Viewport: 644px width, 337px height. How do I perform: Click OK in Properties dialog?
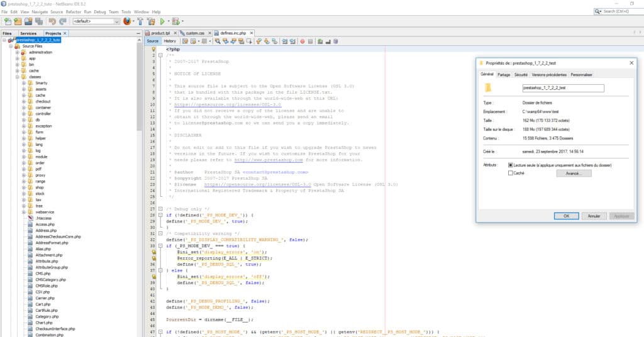click(567, 216)
